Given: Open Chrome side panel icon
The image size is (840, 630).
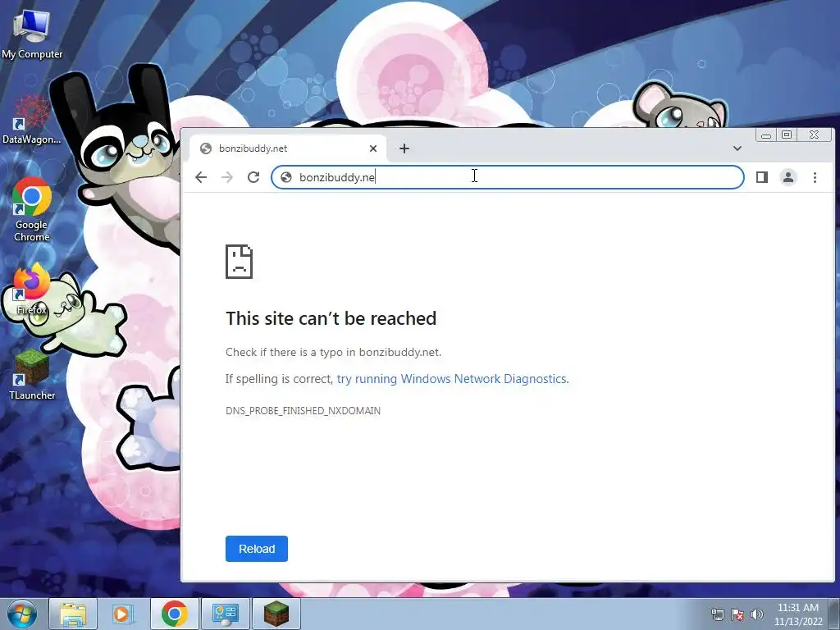Looking at the screenshot, I should (762, 177).
